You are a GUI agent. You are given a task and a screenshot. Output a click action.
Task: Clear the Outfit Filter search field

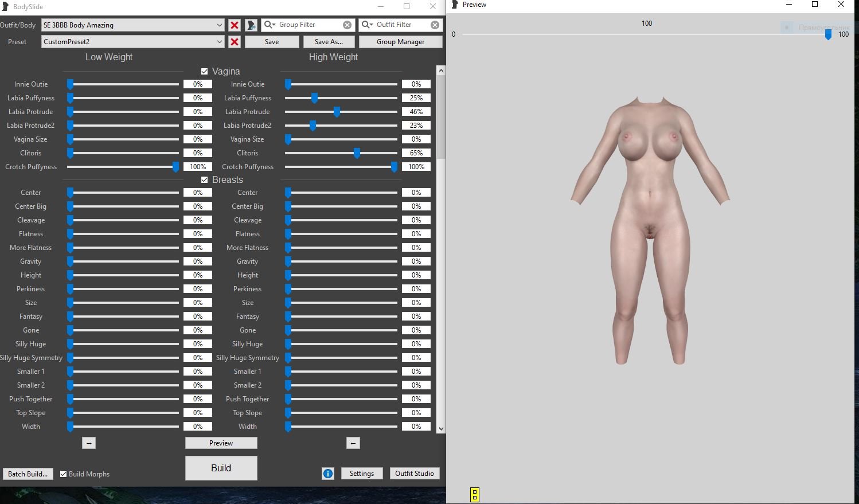pos(435,25)
